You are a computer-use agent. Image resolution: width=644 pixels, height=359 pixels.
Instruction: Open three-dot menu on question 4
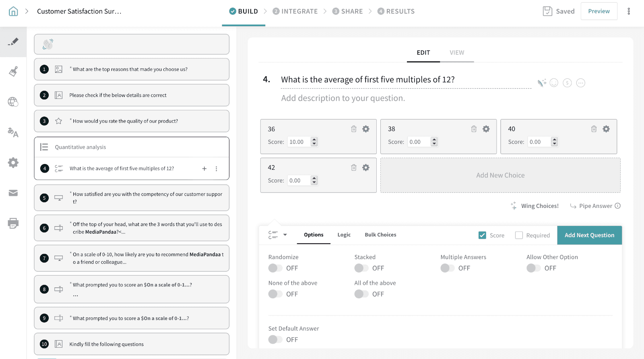pyautogui.click(x=217, y=169)
